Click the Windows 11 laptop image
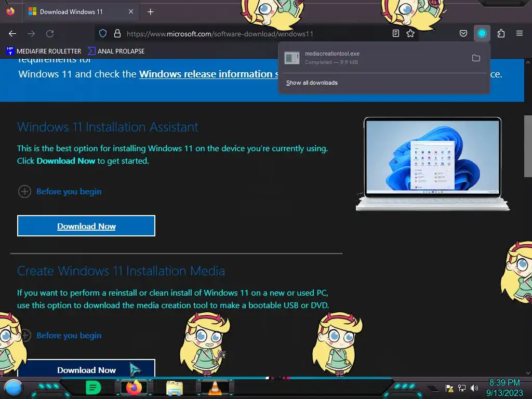The width and height of the screenshot is (532, 399). [x=433, y=164]
